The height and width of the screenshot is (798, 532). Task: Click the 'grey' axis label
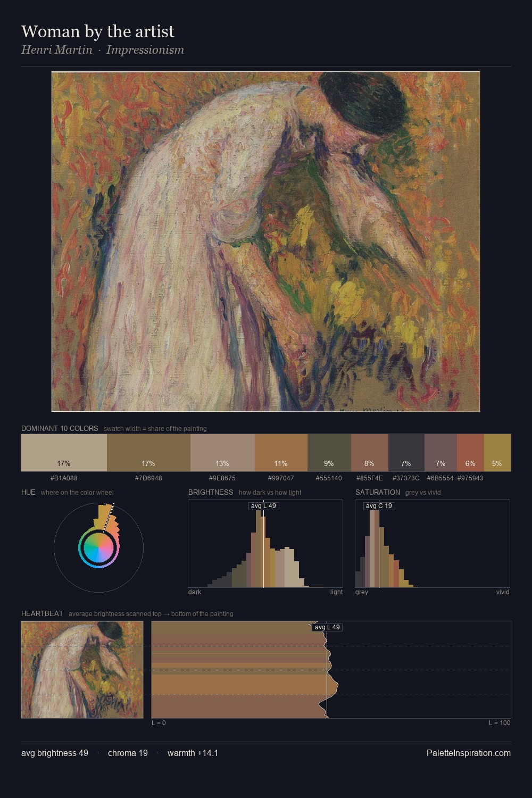coord(362,592)
